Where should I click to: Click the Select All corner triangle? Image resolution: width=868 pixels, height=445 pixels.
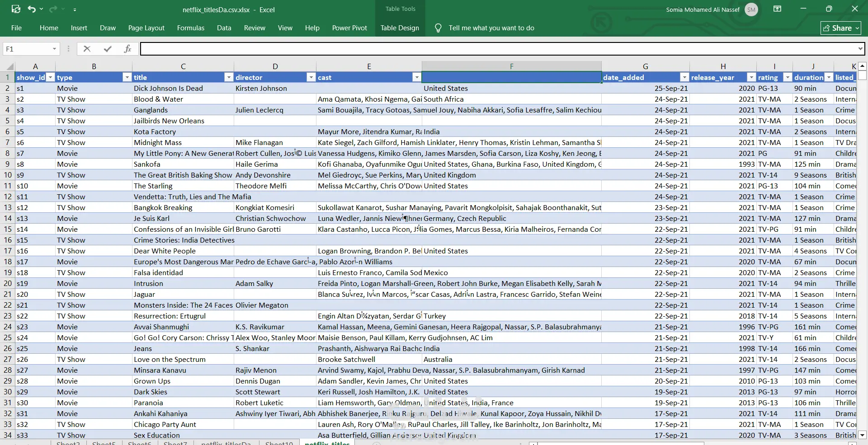point(9,66)
